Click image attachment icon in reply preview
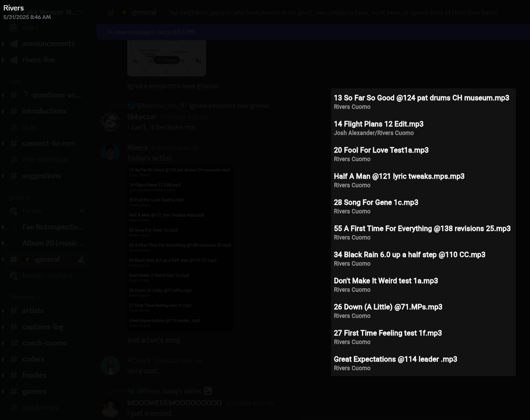The height and width of the screenshot is (420, 530). 208,391
